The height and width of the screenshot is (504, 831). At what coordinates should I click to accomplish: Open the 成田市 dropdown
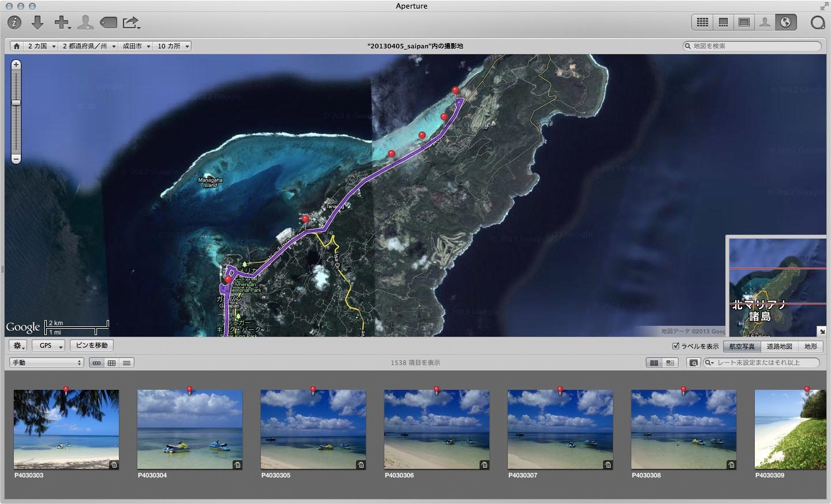point(136,46)
